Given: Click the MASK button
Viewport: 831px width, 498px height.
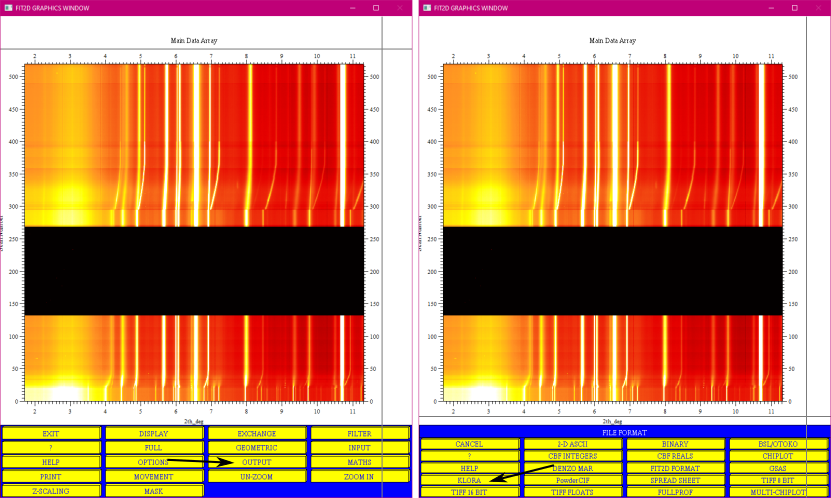Looking at the screenshot, I should pyautogui.click(x=154, y=491).
